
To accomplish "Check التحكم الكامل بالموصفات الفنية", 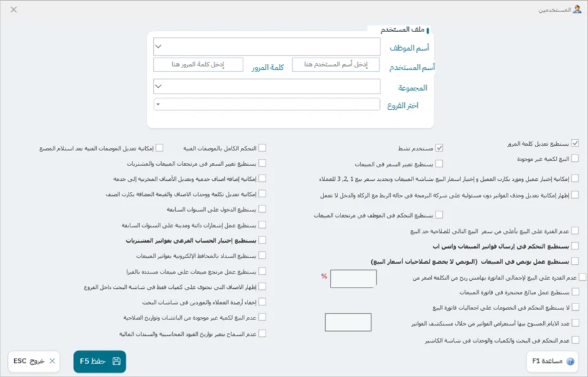I will point(263,148).
